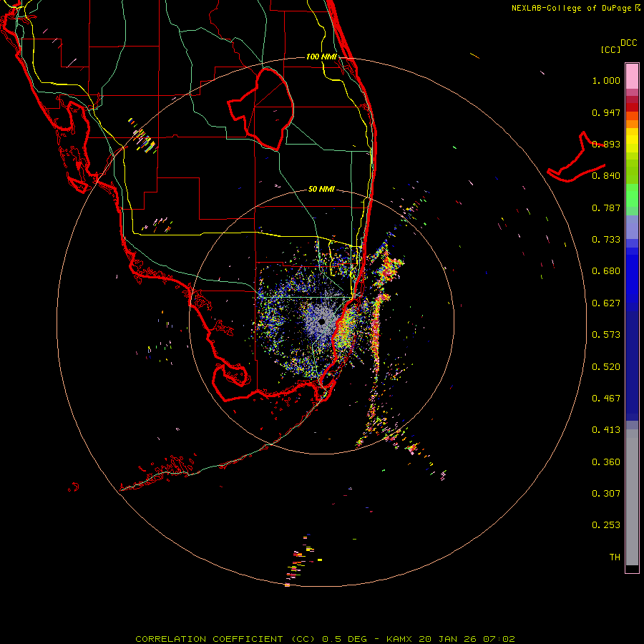
Task: Click the TH threshold label
Action: [x=615, y=557]
